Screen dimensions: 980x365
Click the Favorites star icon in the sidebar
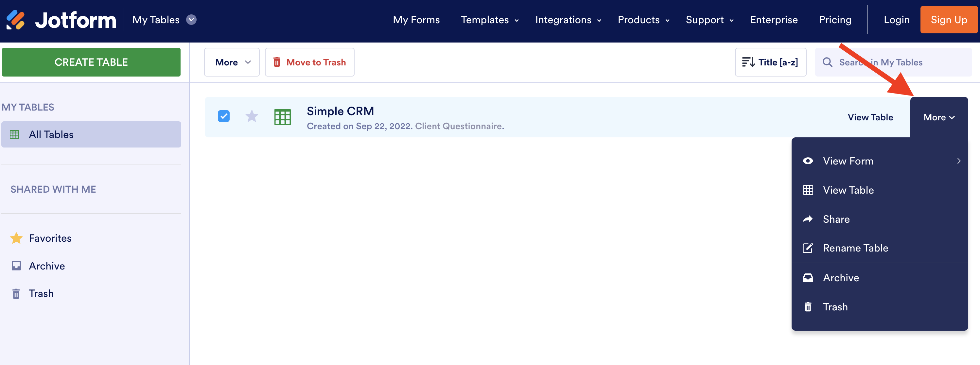click(16, 238)
